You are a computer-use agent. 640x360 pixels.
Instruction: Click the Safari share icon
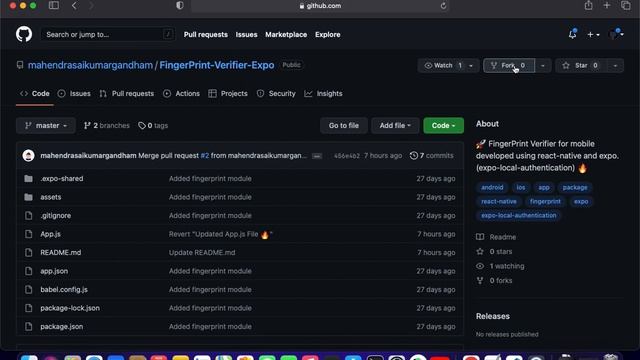pyautogui.click(x=588, y=5)
